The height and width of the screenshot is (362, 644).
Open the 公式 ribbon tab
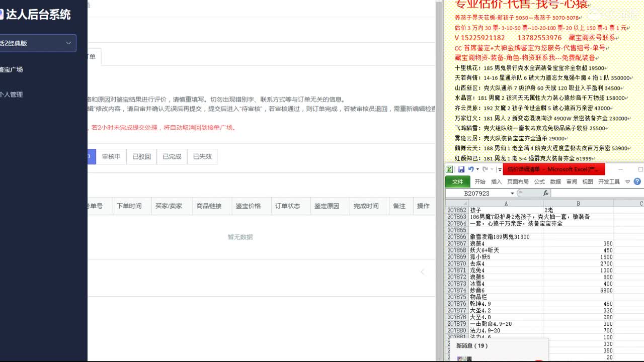539,182
